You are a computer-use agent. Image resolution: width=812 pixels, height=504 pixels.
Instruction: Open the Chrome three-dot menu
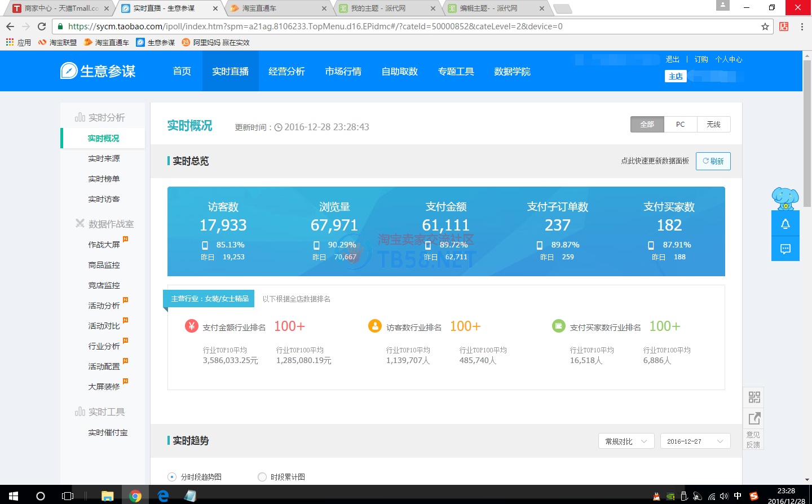(x=802, y=26)
